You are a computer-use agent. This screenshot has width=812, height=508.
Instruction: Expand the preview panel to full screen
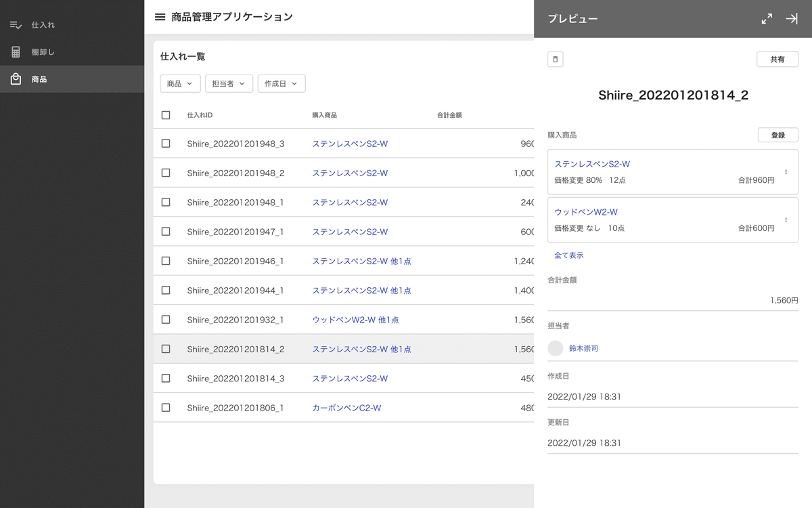tap(767, 19)
